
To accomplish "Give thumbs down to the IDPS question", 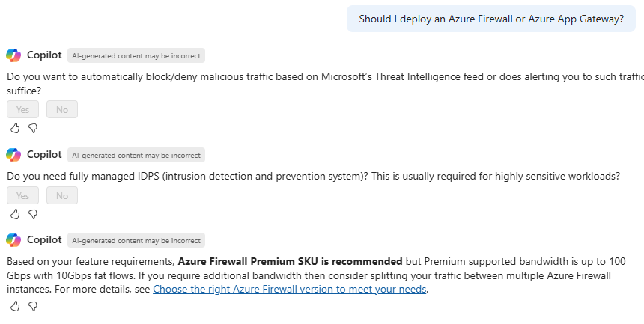I will pos(32,214).
